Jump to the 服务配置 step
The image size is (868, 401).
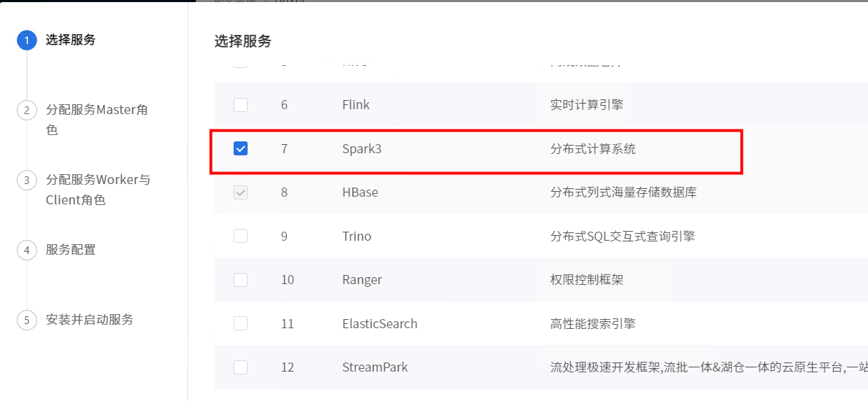(x=71, y=250)
